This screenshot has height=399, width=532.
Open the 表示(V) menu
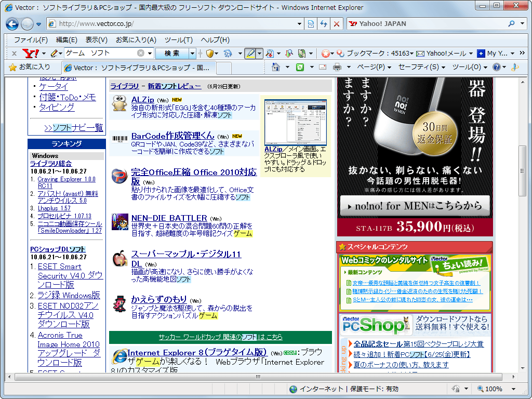point(96,40)
